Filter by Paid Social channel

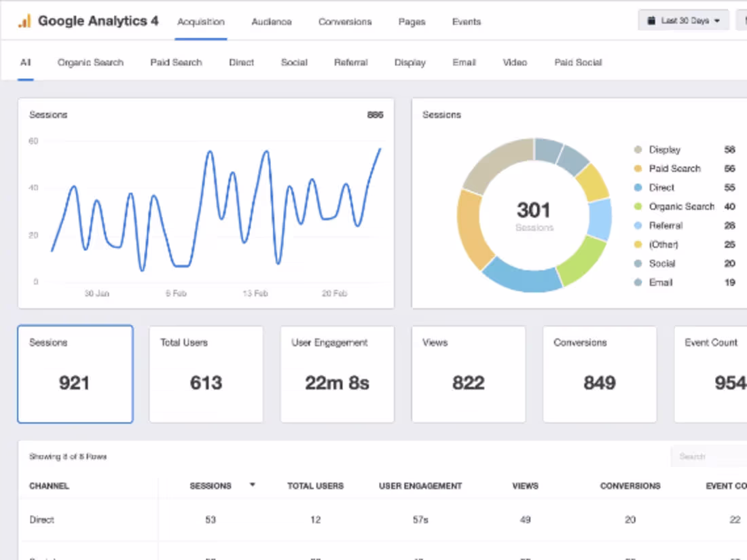coord(578,62)
